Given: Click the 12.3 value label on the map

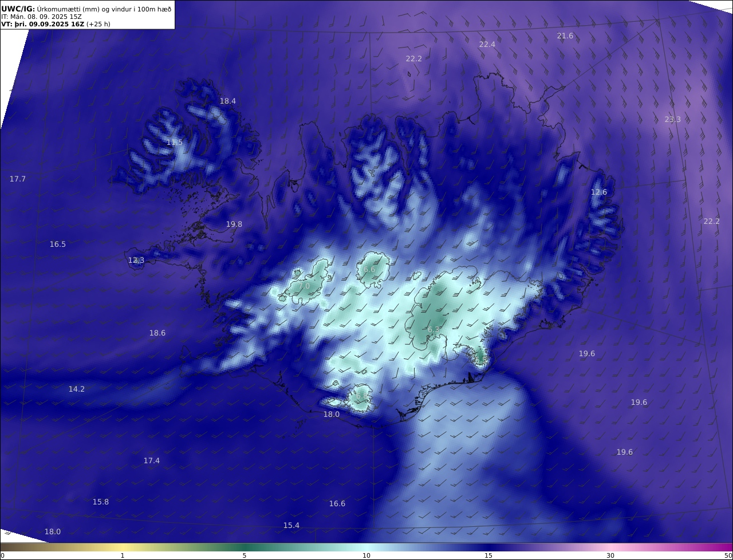Looking at the screenshot, I should [136, 260].
